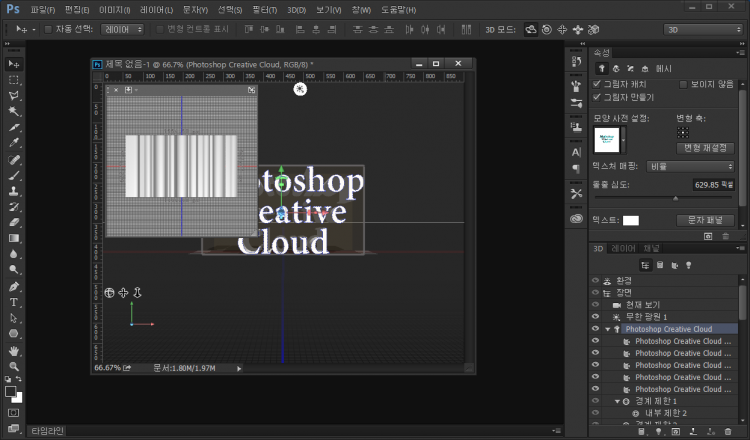Open the 텍스처 매핑 dropdown

click(x=690, y=166)
